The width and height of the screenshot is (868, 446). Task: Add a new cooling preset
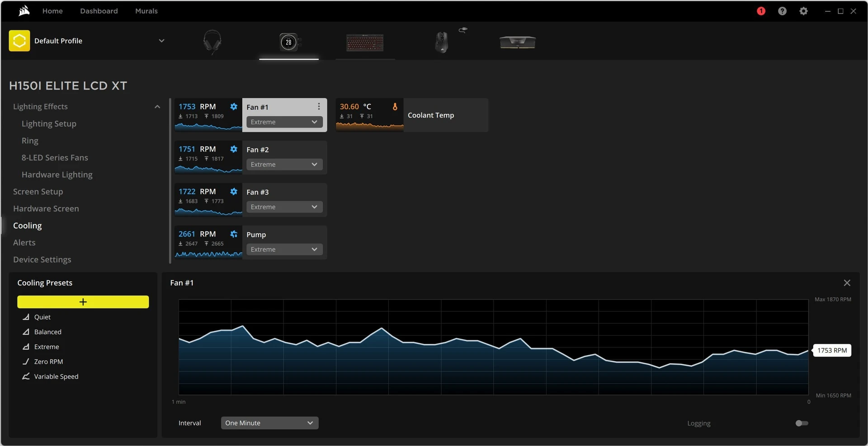coord(83,302)
